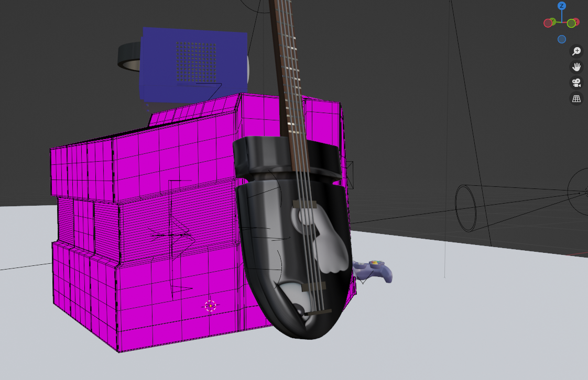
Task: Click the hand pan view icon
Action: click(576, 67)
